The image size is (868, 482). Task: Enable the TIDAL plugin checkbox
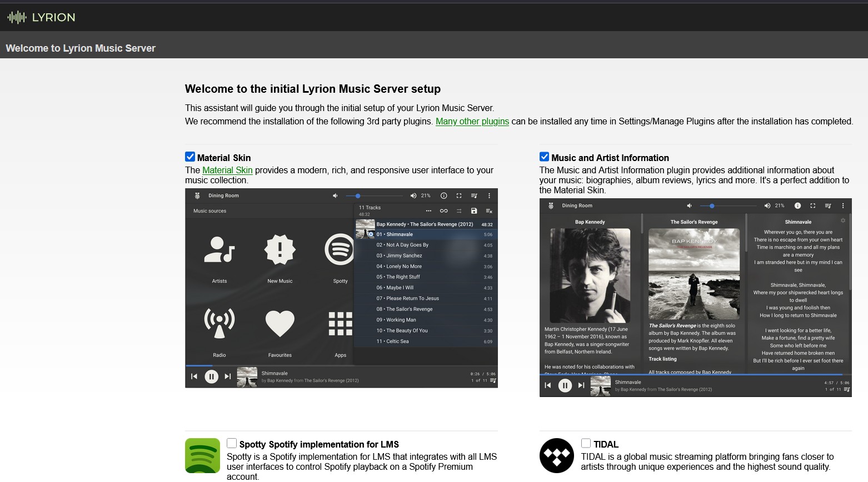pyautogui.click(x=586, y=443)
